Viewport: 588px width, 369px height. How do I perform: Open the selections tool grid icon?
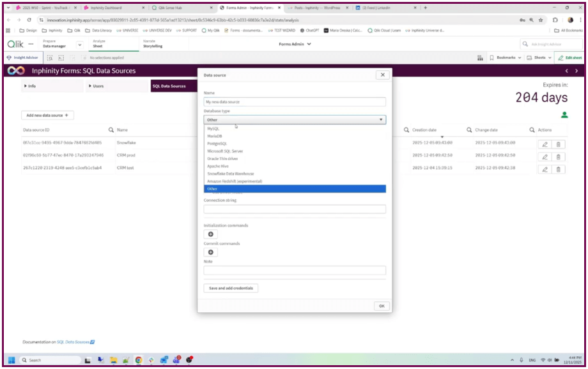[x=480, y=57]
